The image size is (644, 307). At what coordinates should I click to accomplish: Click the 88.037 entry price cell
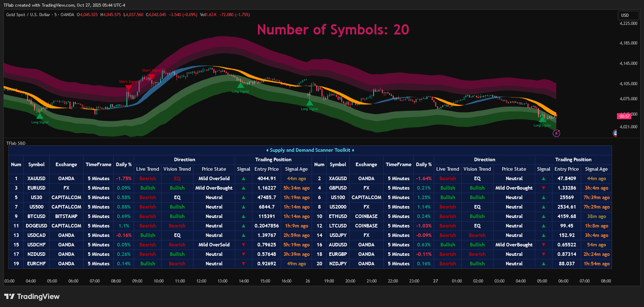[x=567, y=264]
